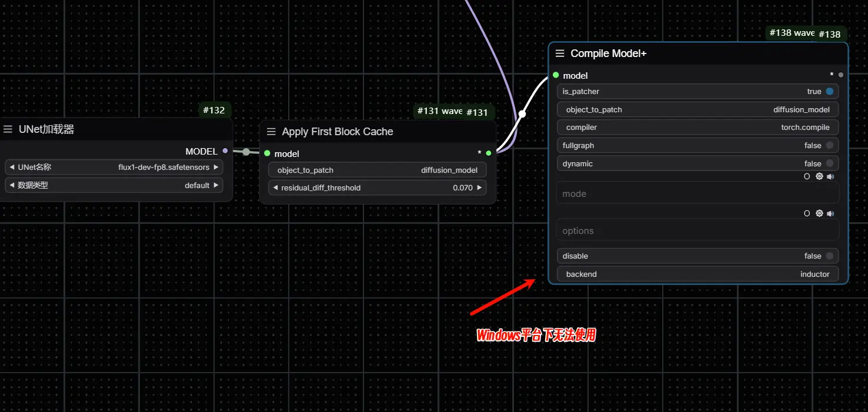Click the gear icon above the mode field
Viewport: 868px width, 412px height.
point(819,176)
